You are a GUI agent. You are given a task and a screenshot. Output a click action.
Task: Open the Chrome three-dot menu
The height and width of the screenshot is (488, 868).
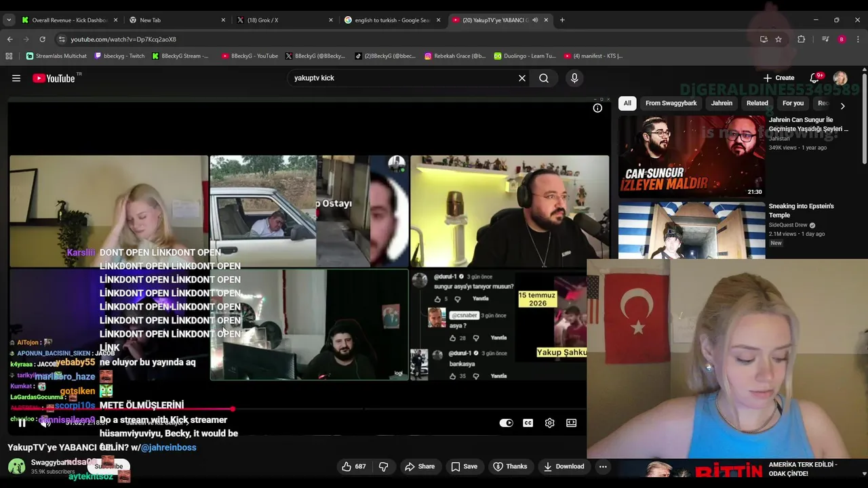coord(858,39)
